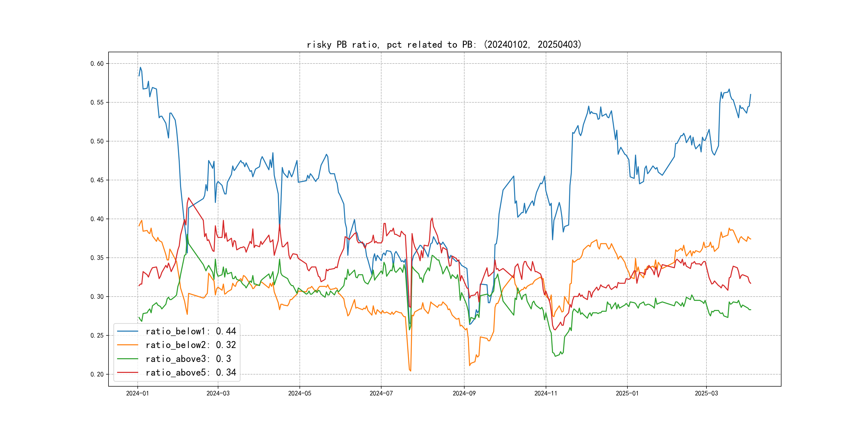Click the green ratio_above3 legend line
The width and height of the screenshot is (868, 434).
tap(127, 359)
